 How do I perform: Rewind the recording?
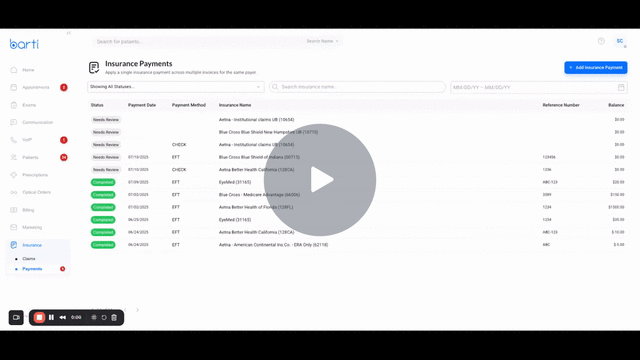point(63,318)
